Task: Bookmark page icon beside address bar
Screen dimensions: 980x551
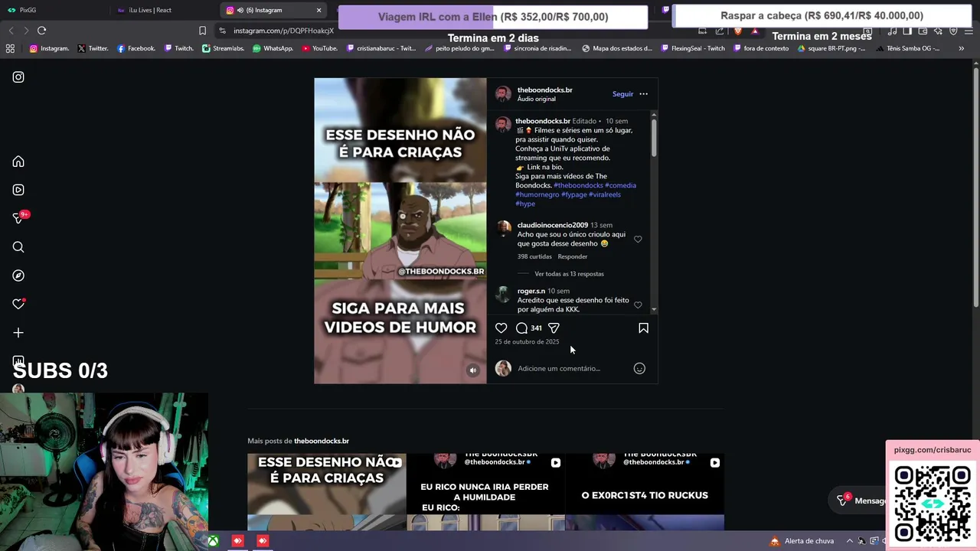Action: coord(202,31)
